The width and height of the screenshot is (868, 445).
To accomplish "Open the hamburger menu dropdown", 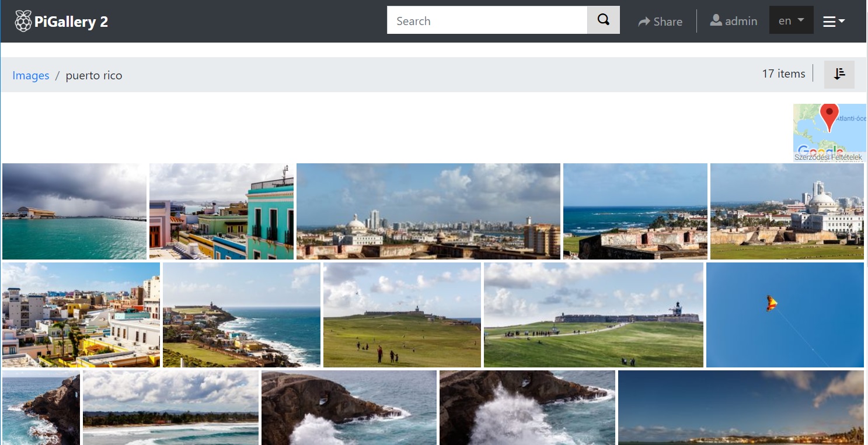I will click(x=834, y=22).
